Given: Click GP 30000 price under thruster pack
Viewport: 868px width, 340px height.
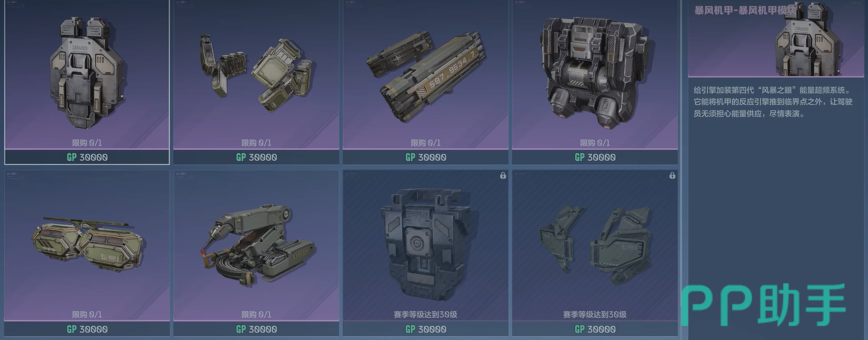Looking at the screenshot, I should point(595,157).
